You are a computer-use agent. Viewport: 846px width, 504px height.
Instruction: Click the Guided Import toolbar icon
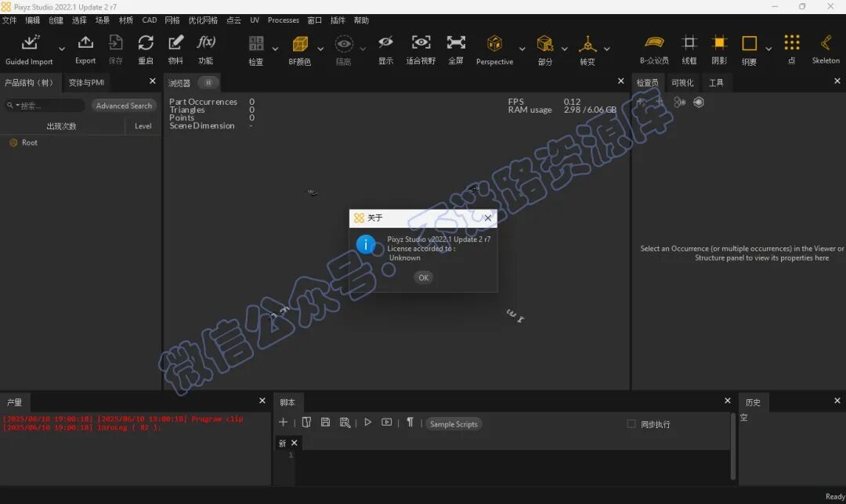(x=31, y=42)
